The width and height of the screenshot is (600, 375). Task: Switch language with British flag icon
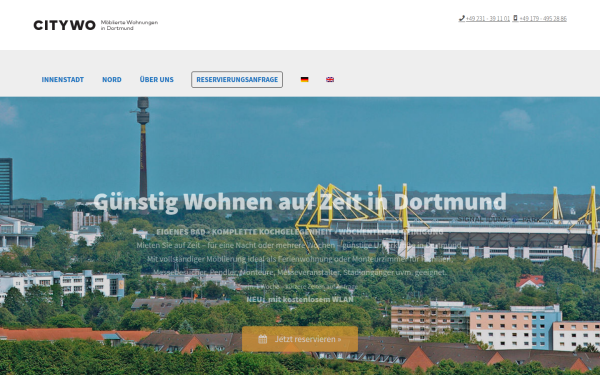point(330,80)
